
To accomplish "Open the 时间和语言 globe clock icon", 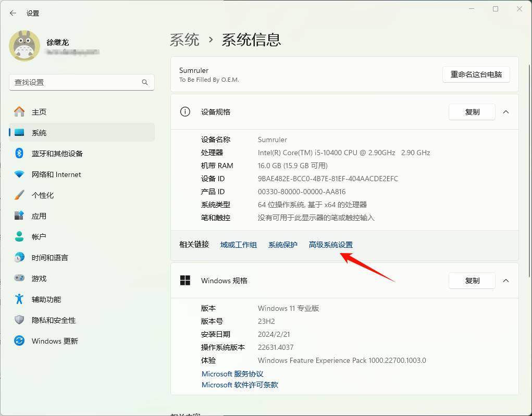I will point(19,257).
